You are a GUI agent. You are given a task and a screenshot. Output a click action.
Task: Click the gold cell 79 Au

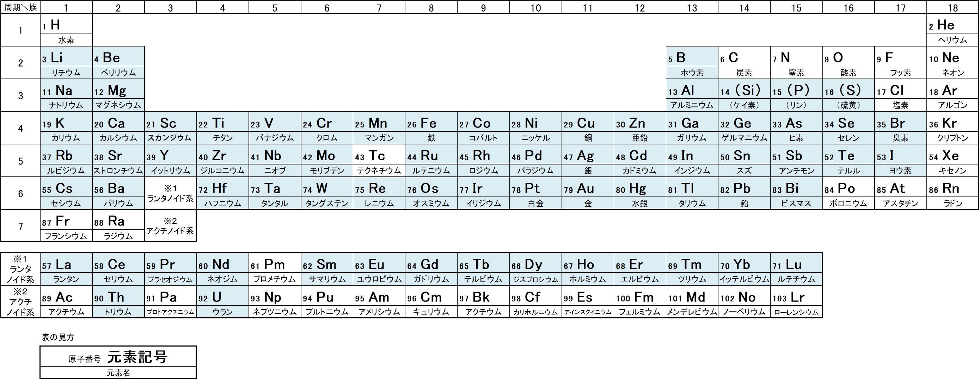(x=588, y=193)
